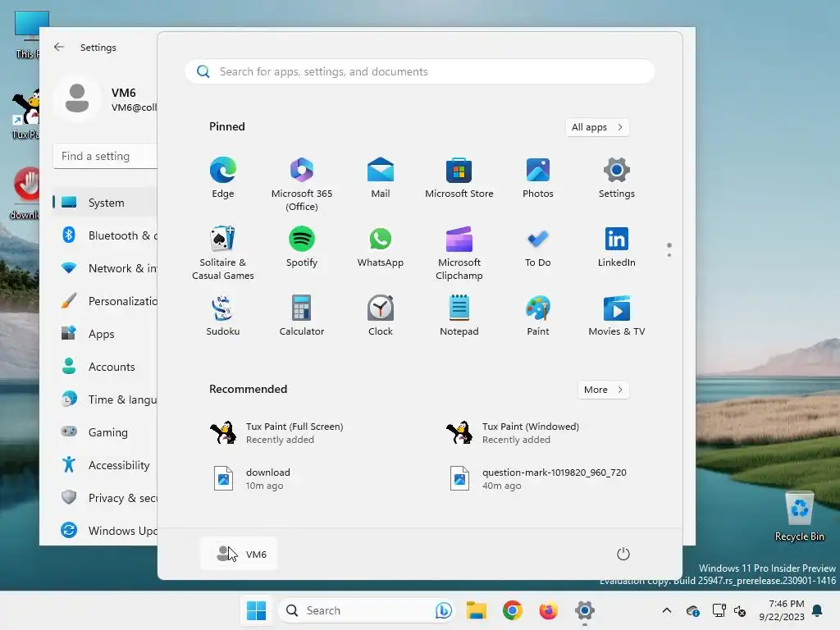Select Accounts in Settings sidebar
The image size is (840, 630).
[x=105, y=367]
